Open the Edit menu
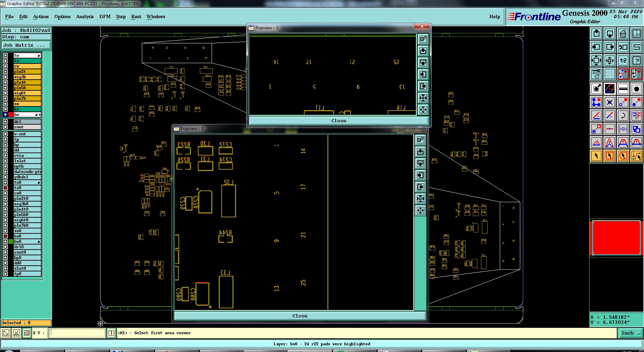Screen dimensions: 644x352 pyautogui.click(x=23, y=16)
